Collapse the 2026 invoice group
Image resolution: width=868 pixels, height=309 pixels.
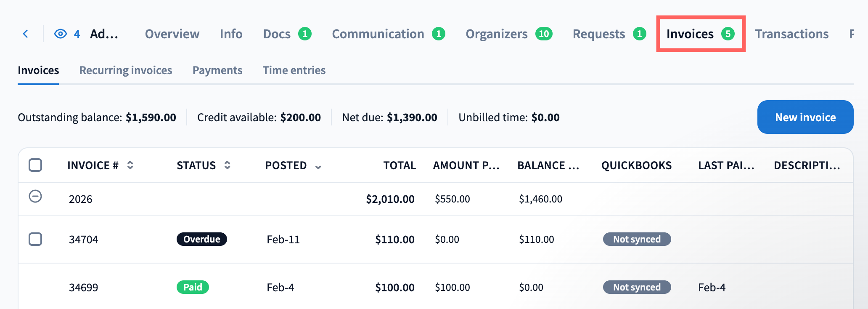pos(35,196)
